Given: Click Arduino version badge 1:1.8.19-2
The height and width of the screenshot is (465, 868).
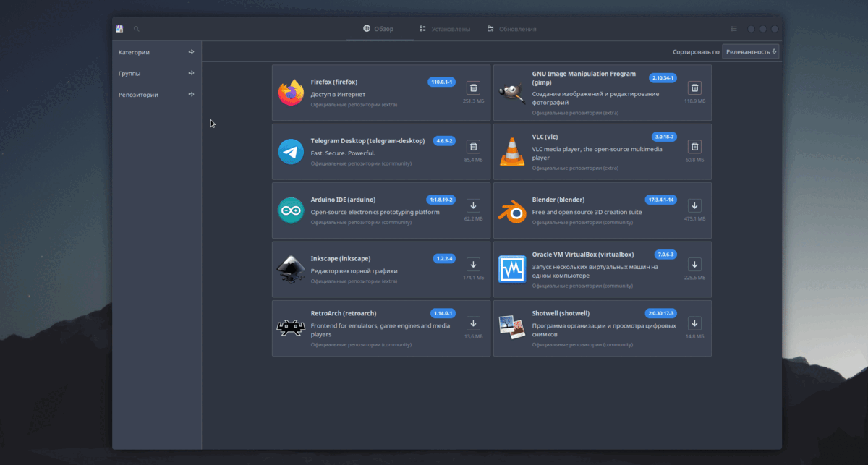Looking at the screenshot, I should [441, 200].
